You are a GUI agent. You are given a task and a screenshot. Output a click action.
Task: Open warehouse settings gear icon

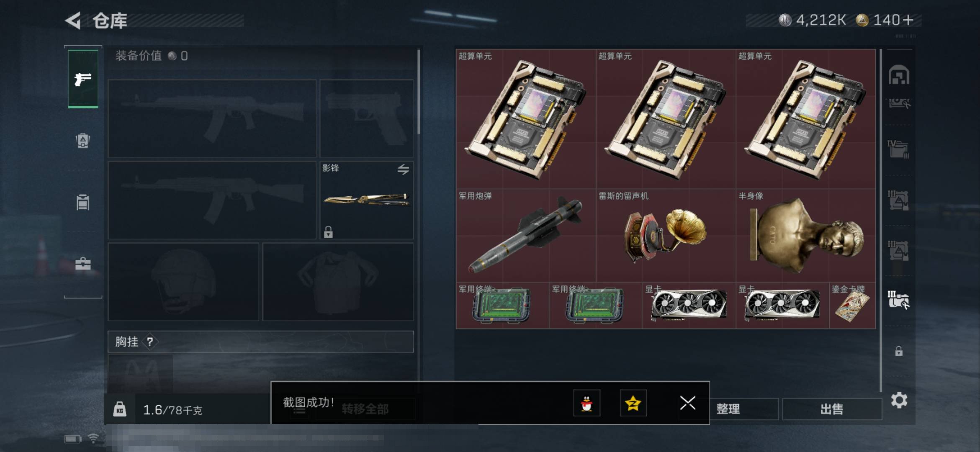(899, 401)
